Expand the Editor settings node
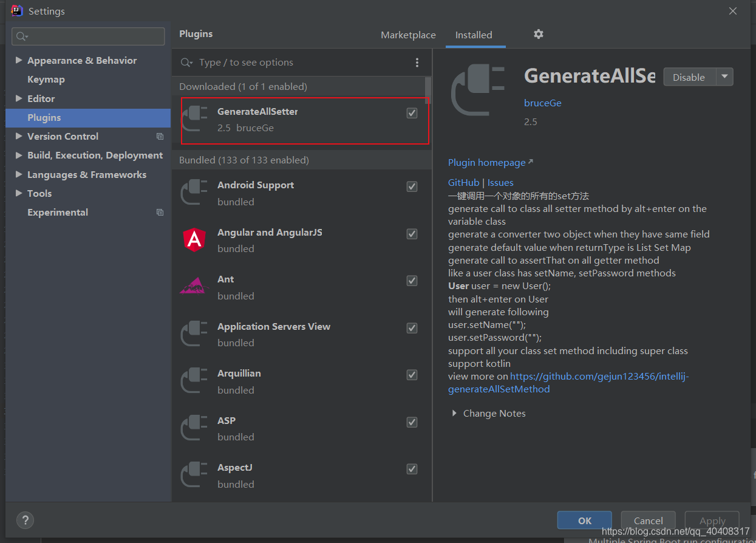The image size is (756, 543). tap(19, 98)
